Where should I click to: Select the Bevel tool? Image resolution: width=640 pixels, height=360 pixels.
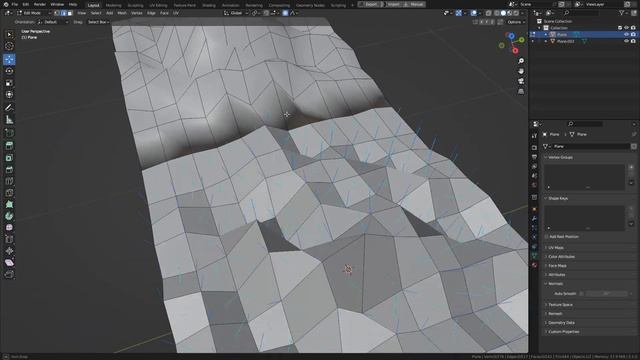tap(9, 169)
